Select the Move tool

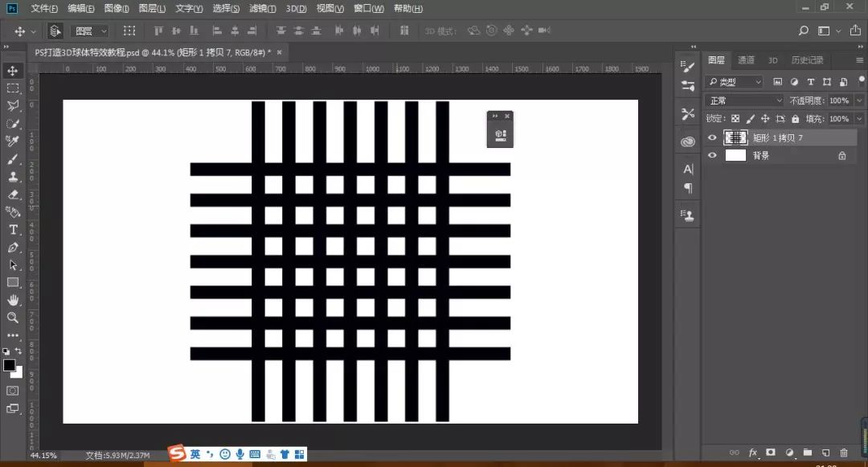[x=13, y=71]
